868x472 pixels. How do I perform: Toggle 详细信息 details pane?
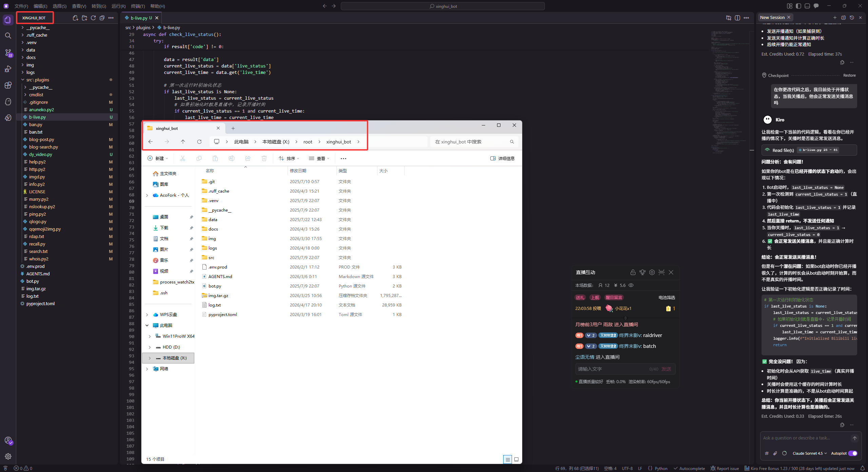(502, 158)
